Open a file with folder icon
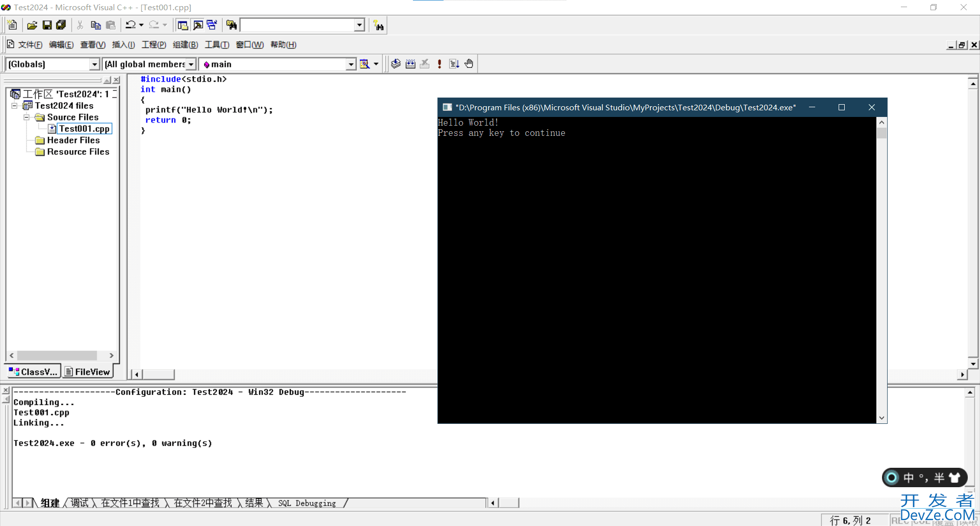The height and width of the screenshot is (526, 980). (32, 25)
